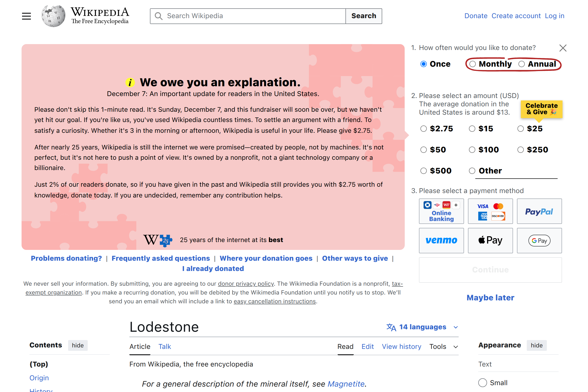Select Small text size option
588x392 pixels.
click(x=482, y=383)
